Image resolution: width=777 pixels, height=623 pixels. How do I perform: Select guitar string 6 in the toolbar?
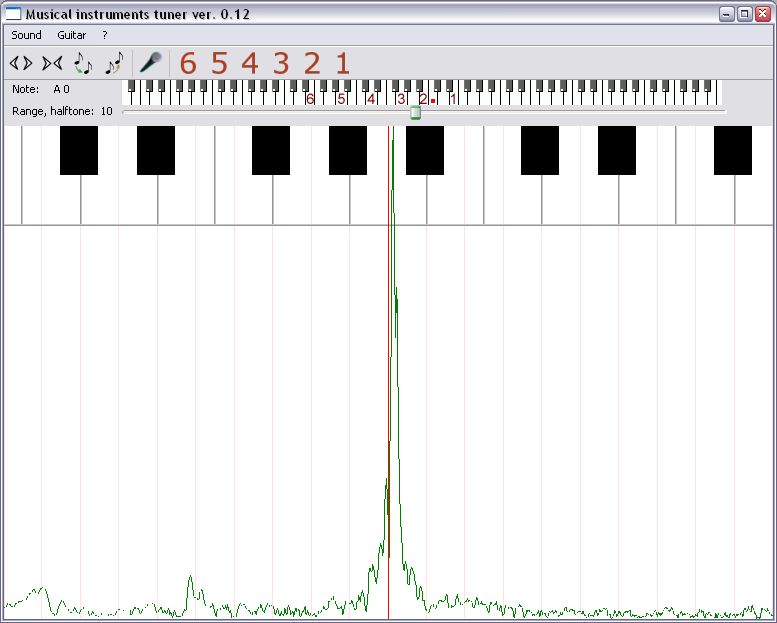(x=188, y=63)
